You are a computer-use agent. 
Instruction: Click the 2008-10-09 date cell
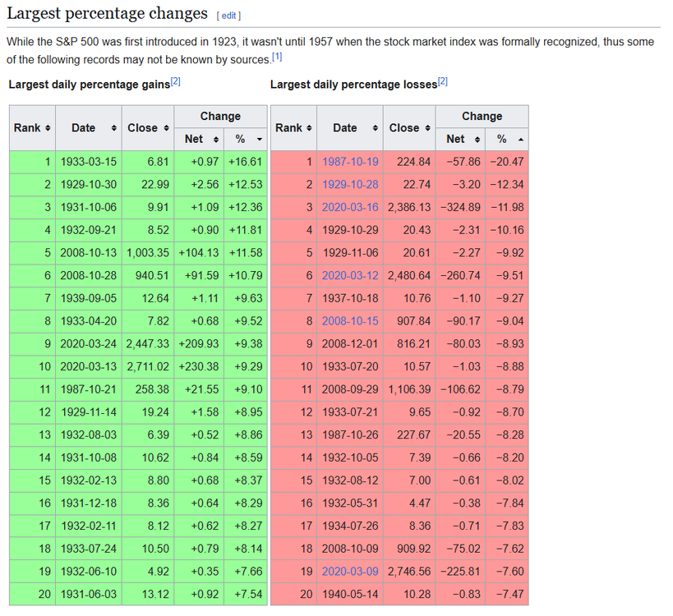[x=350, y=549]
